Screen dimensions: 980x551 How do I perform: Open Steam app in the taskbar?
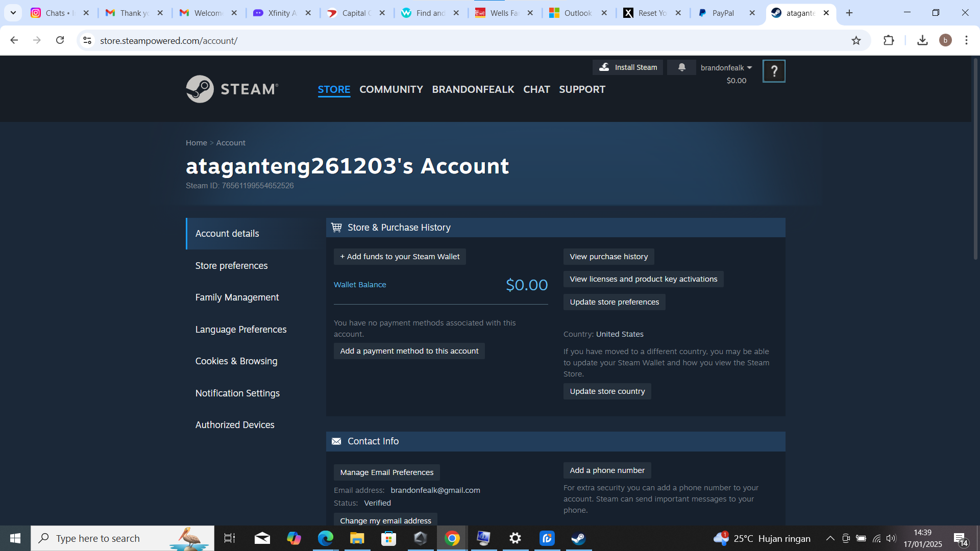(x=578, y=538)
